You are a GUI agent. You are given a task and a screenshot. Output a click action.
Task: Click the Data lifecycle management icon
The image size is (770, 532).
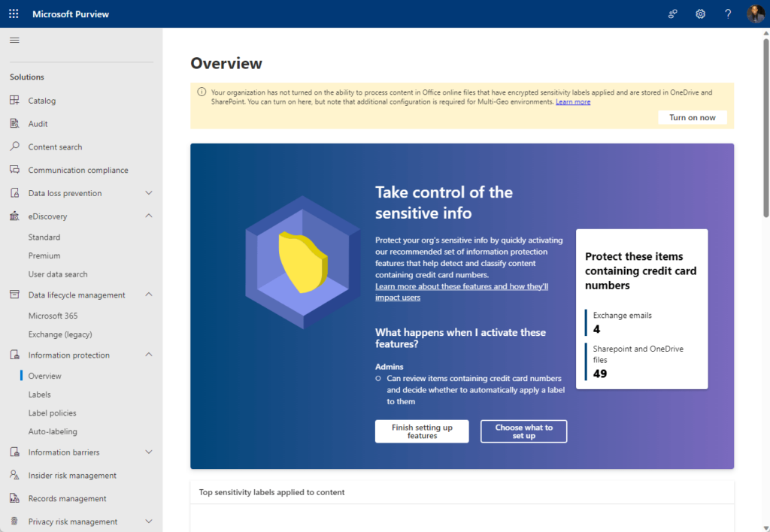[15, 295]
